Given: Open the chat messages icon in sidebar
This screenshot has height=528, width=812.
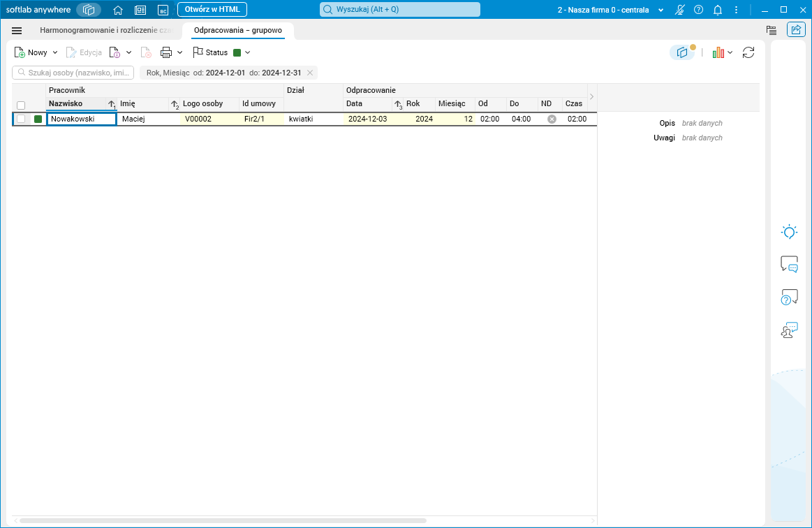Looking at the screenshot, I should point(789,264).
